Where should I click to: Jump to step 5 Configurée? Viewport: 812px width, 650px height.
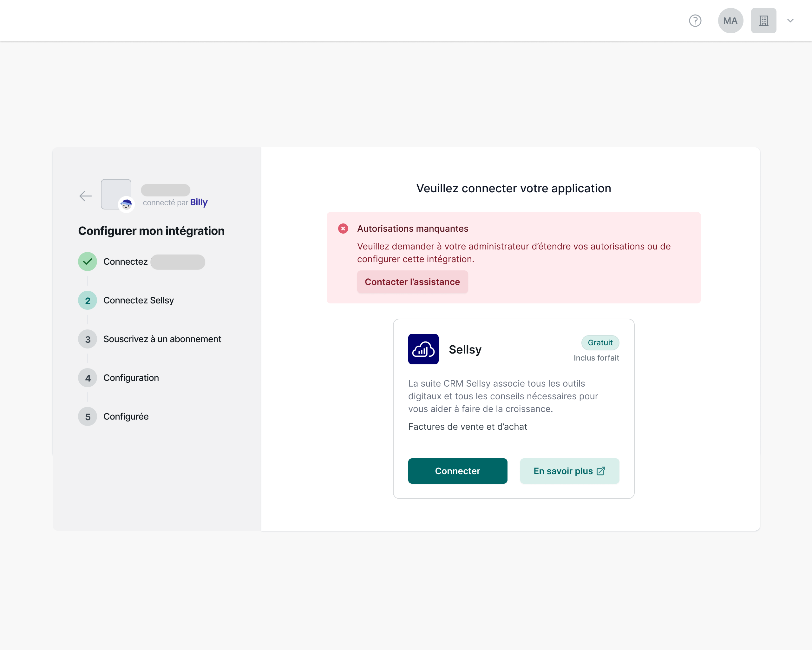(125, 417)
